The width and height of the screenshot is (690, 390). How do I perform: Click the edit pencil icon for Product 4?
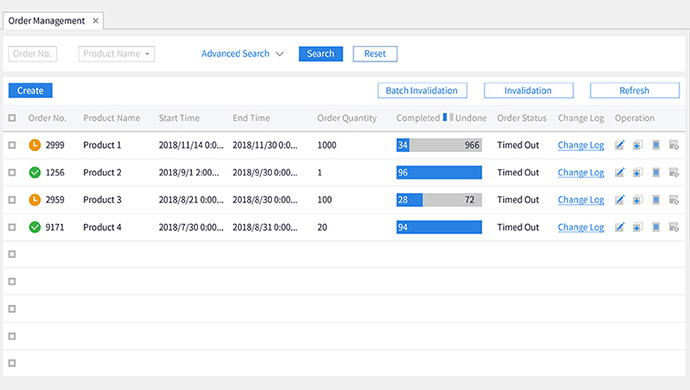point(620,227)
